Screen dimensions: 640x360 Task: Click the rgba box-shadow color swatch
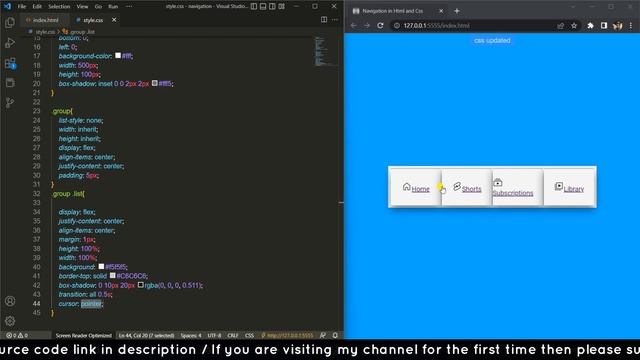coord(140,285)
